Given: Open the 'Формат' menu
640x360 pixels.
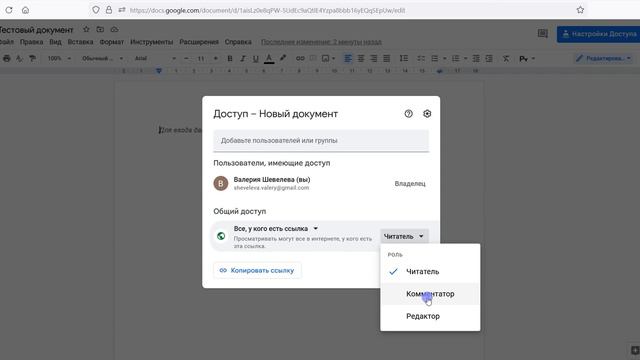Looking at the screenshot, I should (112, 42).
